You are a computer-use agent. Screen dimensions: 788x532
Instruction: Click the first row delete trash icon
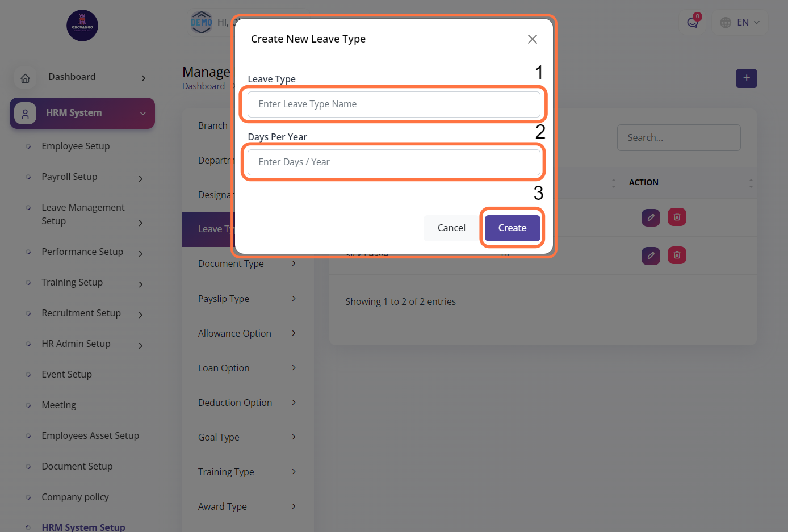[677, 217]
